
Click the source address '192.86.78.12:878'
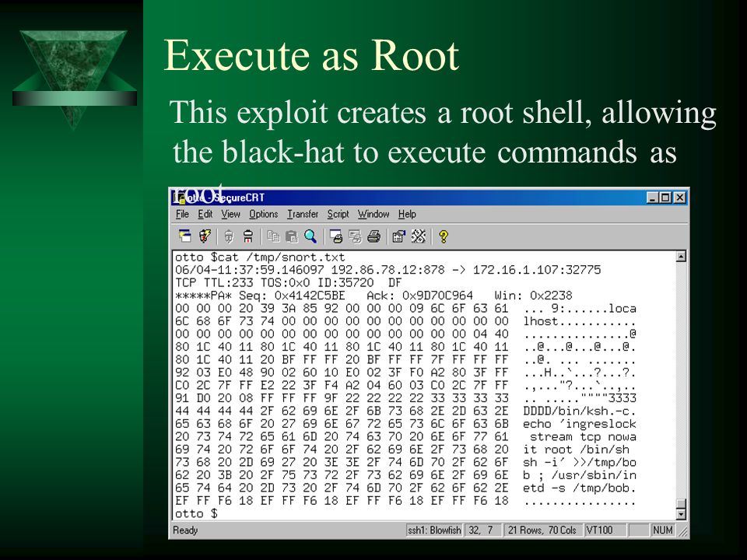388,270
